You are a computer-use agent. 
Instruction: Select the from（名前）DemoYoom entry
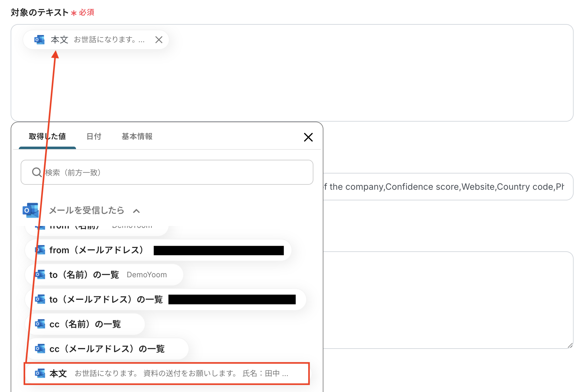coord(94,227)
